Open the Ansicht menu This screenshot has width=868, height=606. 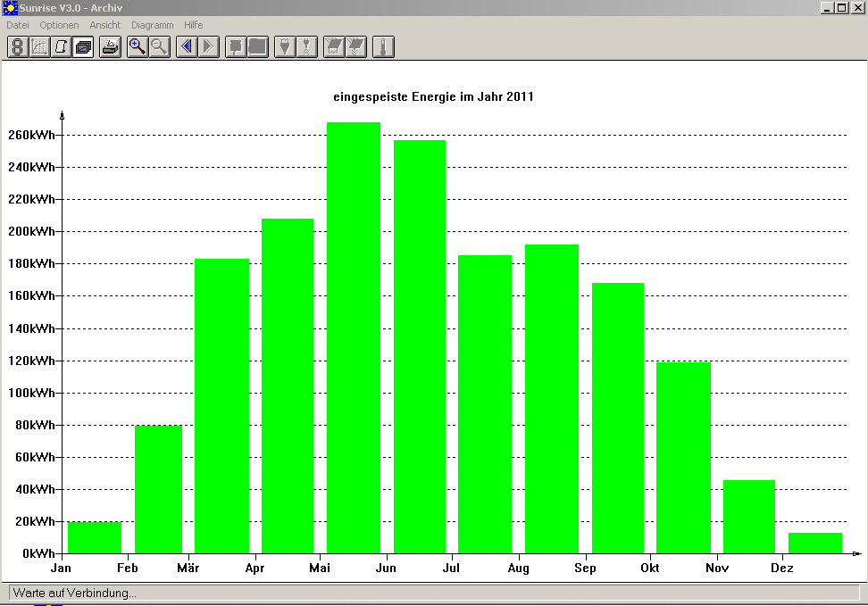pyautogui.click(x=105, y=25)
